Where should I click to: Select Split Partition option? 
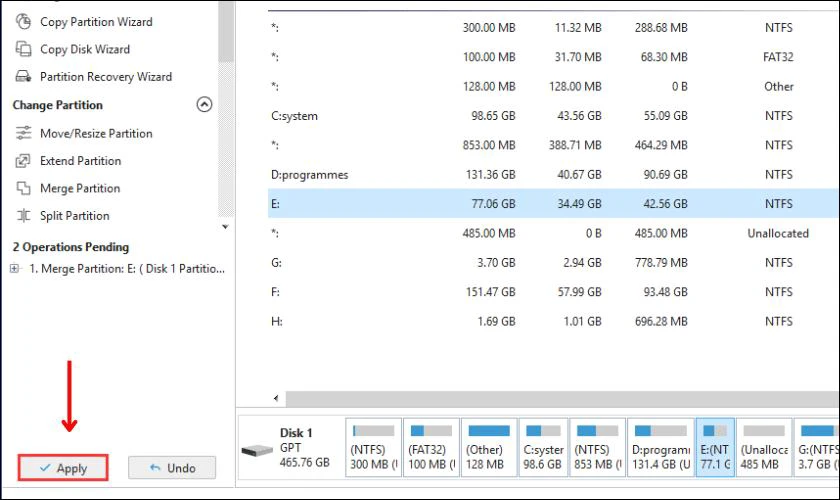tap(74, 215)
